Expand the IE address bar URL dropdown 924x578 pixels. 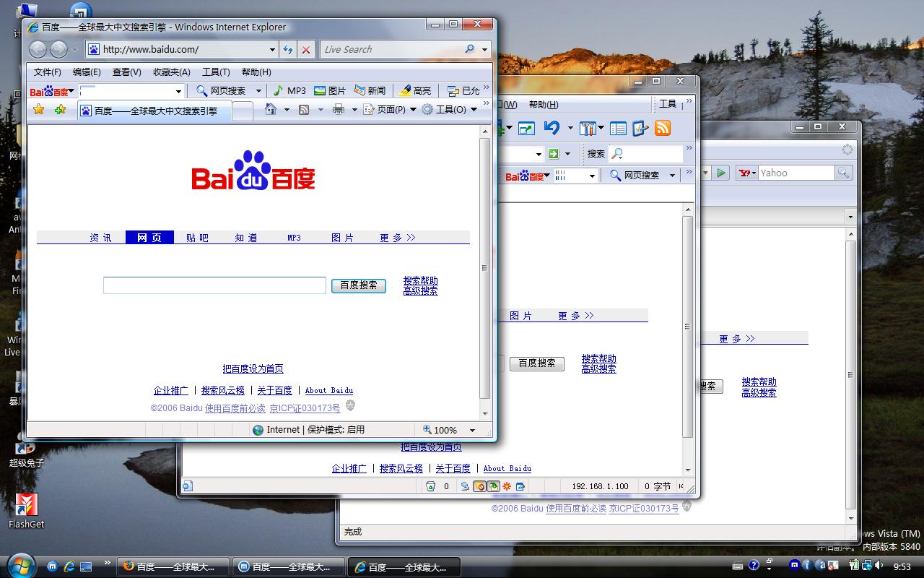[272, 49]
